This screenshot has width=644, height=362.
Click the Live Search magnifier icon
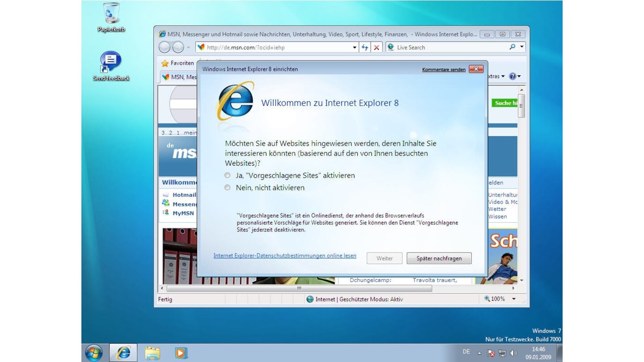pyautogui.click(x=512, y=47)
